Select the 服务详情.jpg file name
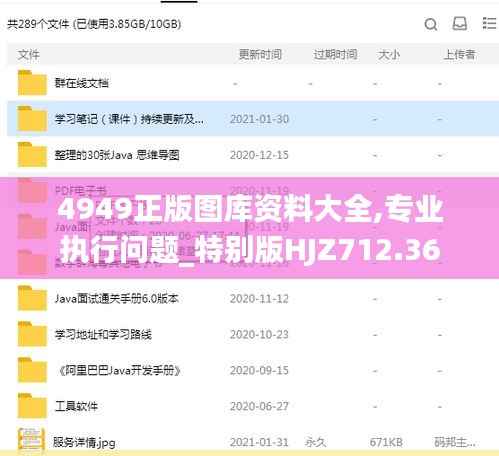 click(84, 443)
